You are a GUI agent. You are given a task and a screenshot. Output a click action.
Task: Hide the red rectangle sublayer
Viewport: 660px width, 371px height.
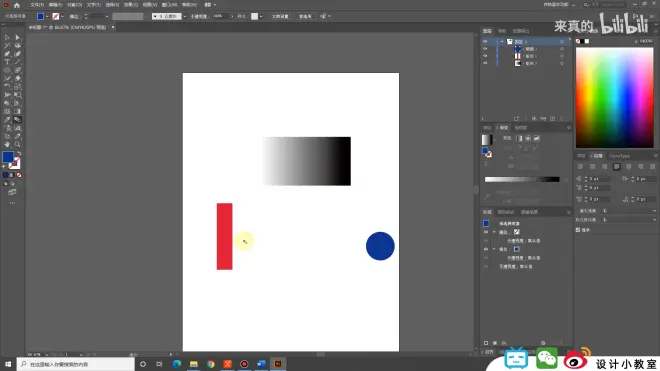tap(485, 56)
